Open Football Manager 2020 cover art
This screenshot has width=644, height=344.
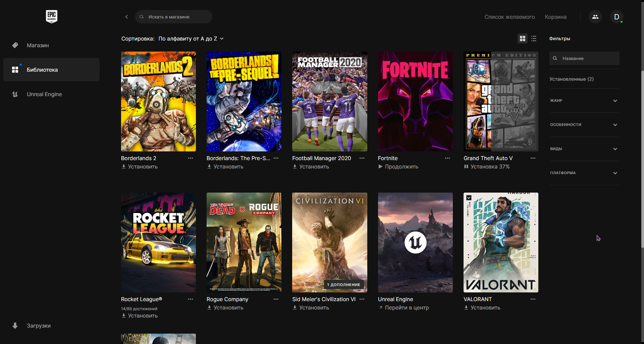pos(330,101)
